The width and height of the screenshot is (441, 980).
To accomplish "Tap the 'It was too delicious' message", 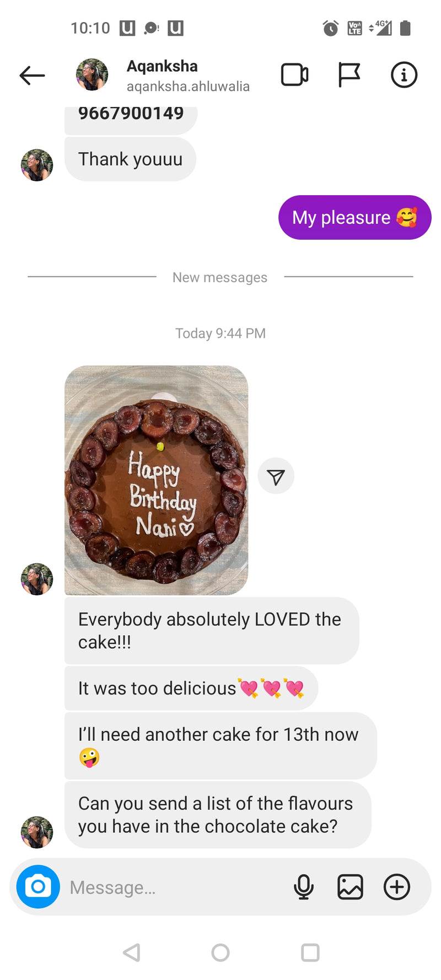I will click(x=191, y=688).
